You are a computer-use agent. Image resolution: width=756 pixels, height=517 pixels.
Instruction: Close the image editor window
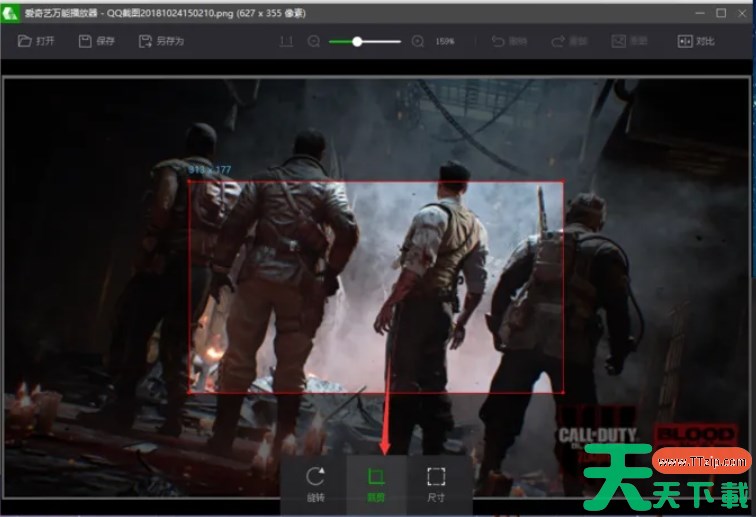741,13
